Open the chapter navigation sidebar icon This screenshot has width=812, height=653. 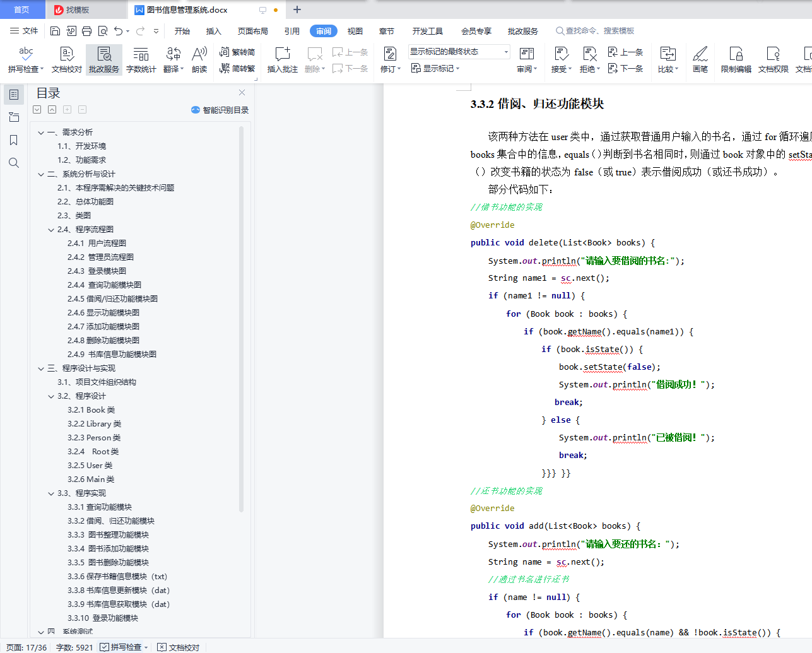(14, 117)
